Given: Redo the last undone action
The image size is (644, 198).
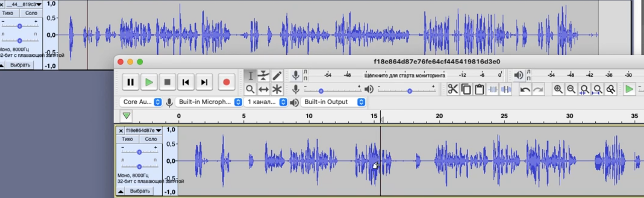Looking at the screenshot, I should coord(539,89).
